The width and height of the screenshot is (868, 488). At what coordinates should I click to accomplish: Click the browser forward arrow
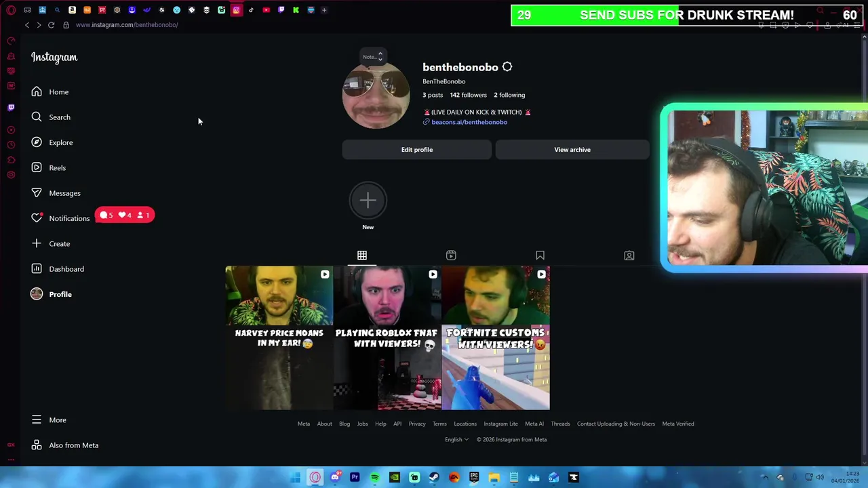click(x=39, y=25)
